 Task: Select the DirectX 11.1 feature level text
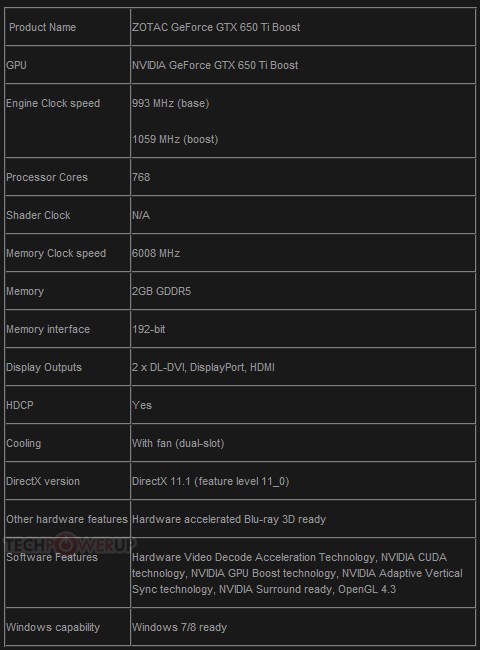pos(211,481)
